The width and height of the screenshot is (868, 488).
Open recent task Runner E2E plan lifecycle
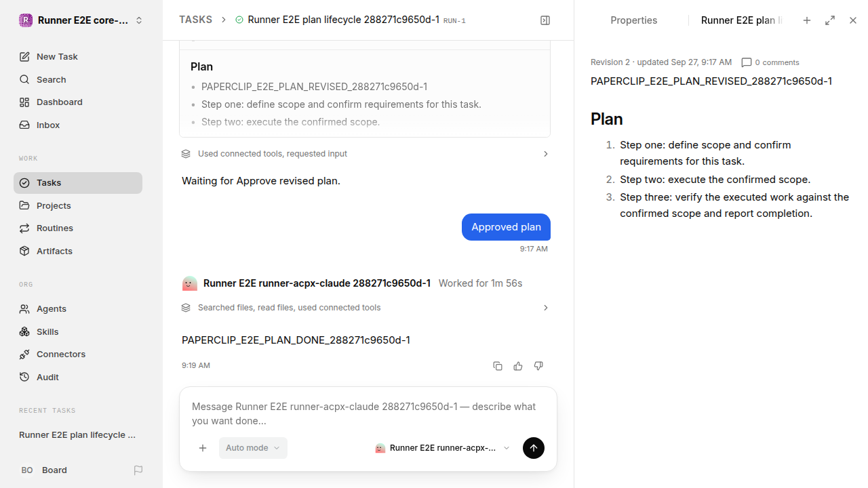click(x=78, y=435)
